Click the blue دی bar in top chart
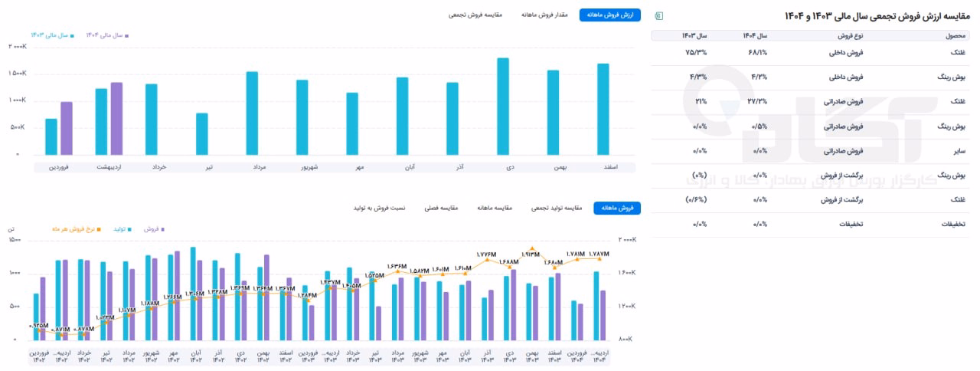The height and width of the screenshot is (371, 980). coord(503,107)
